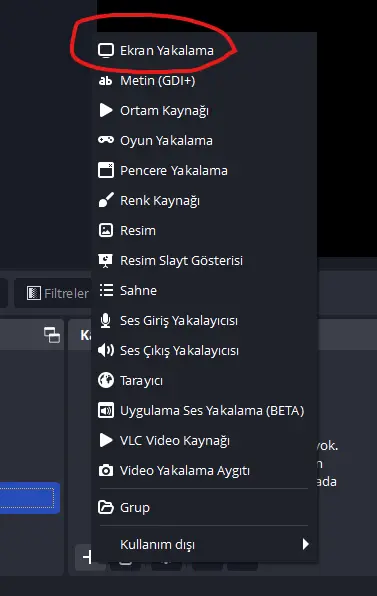Choose Sahne from the source list

click(204, 290)
